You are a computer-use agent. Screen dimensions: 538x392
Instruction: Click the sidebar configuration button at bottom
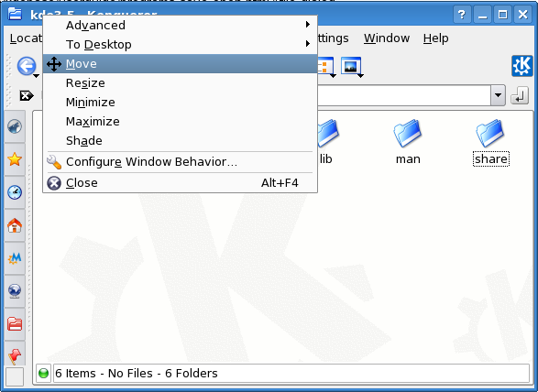click(15, 376)
